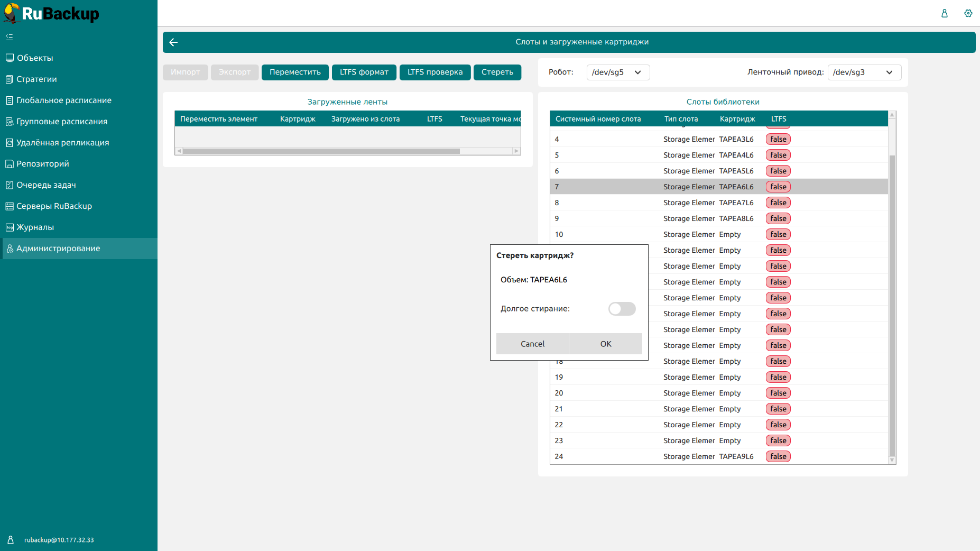The width and height of the screenshot is (980, 551).
Task: Click the Объекты monitor icon in sidebar
Action: 10,58
